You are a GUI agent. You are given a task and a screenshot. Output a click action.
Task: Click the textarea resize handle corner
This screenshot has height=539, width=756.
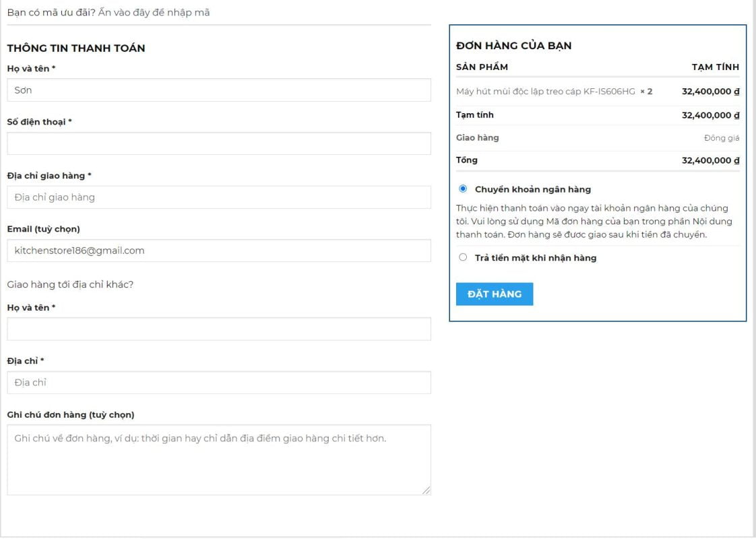[x=426, y=490]
